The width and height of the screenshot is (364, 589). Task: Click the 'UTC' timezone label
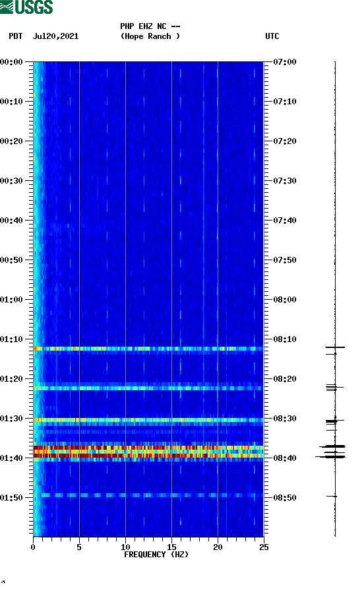click(x=272, y=36)
